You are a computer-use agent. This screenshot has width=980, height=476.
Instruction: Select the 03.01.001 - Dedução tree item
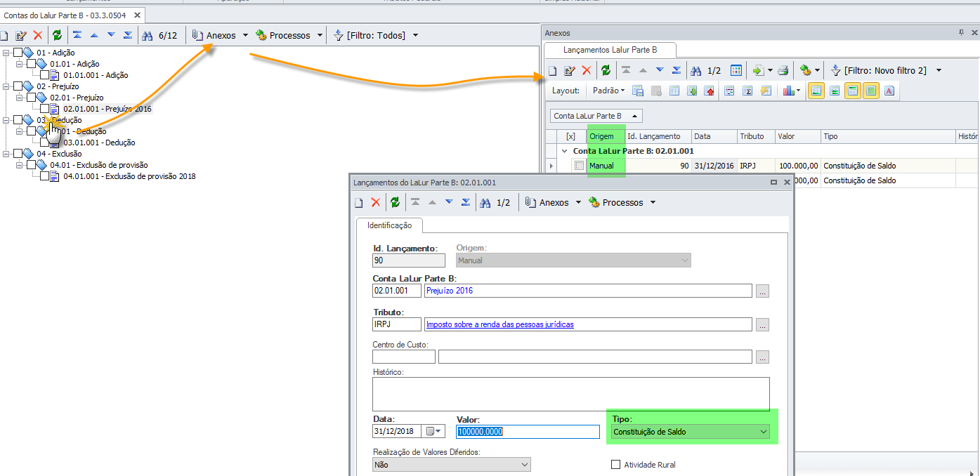pos(99,143)
